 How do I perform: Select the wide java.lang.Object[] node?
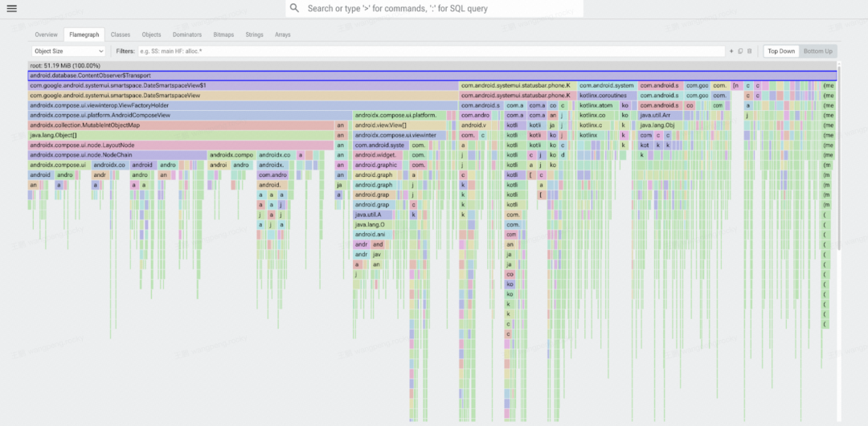pyautogui.click(x=181, y=135)
